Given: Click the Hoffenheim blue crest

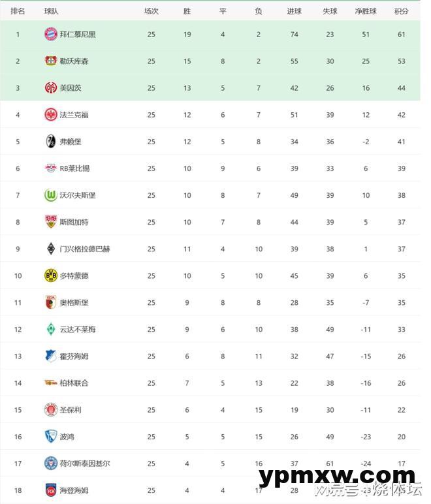Looking at the screenshot, I should (50, 356).
